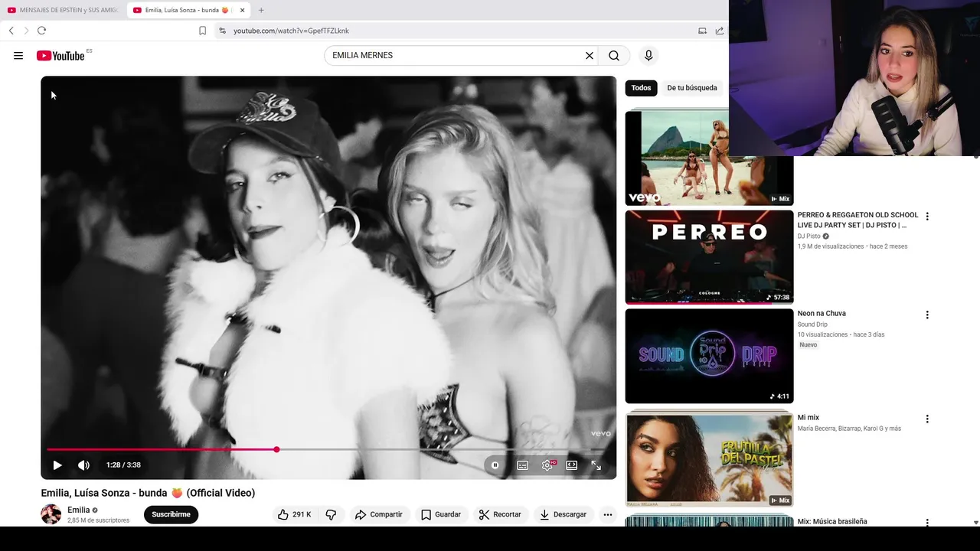Click the share icon in the address bar

[720, 31]
